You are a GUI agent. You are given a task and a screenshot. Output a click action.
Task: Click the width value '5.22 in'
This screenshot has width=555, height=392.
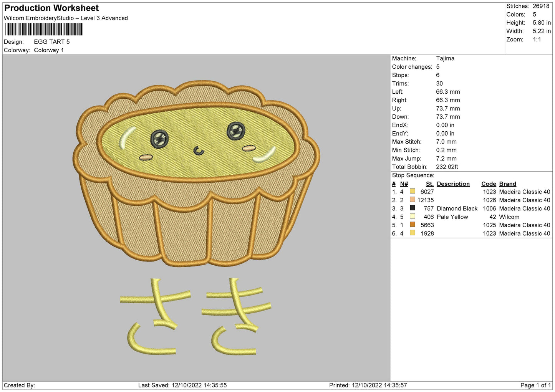tap(542, 31)
